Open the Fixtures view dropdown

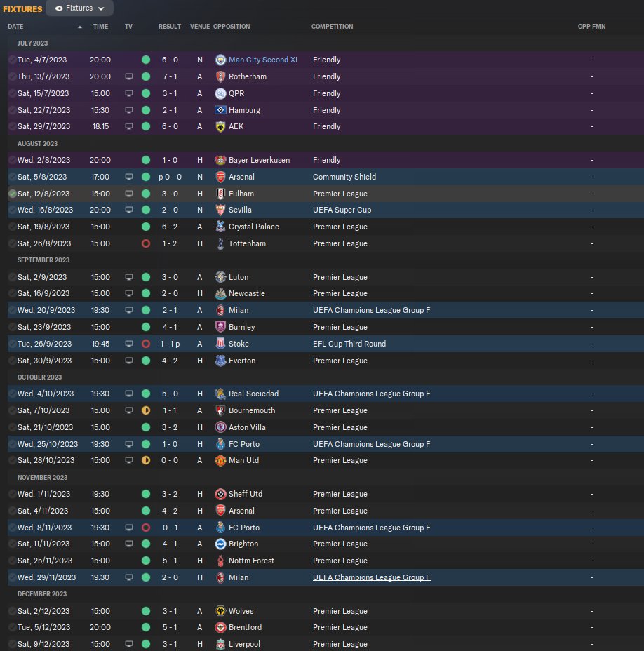[80, 8]
